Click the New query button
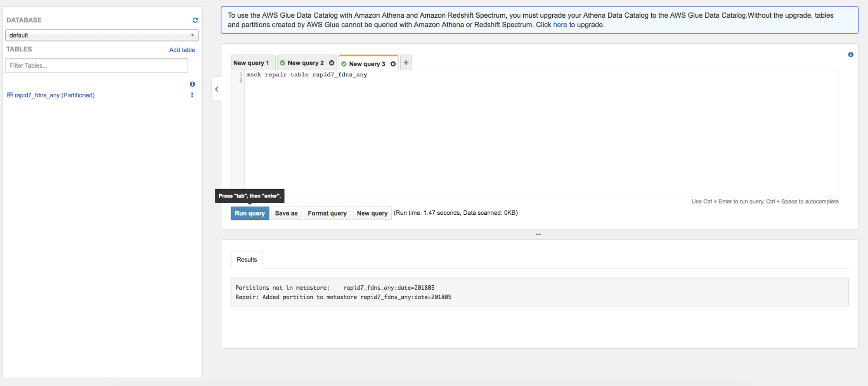The height and width of the screenshot is (386, 868). tap(372, 213)
